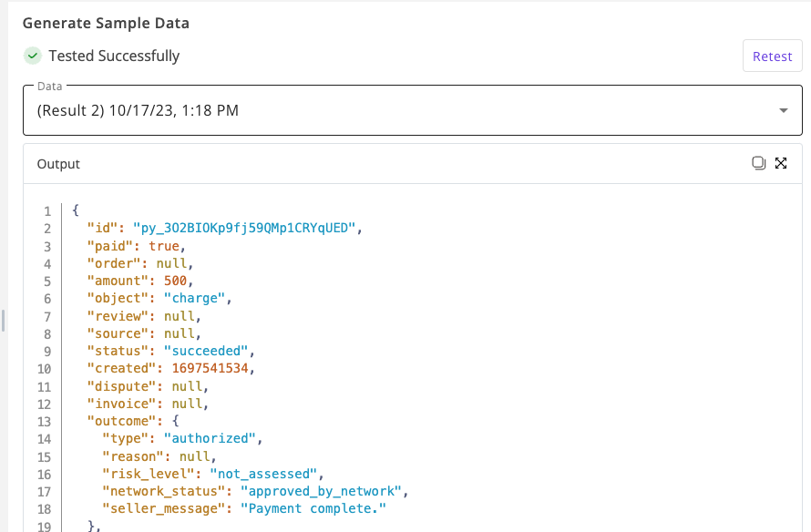Image resolution: width=811 pixels, height=532 pixels.
Task: Click the Tested Successfully status text
Action: (x=114, y=56)
